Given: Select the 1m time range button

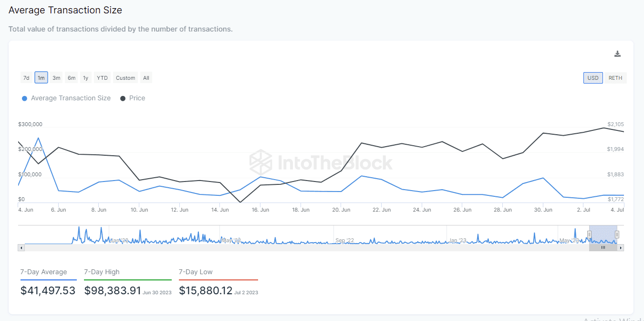Looking at the screenshot, I should 42,78.
